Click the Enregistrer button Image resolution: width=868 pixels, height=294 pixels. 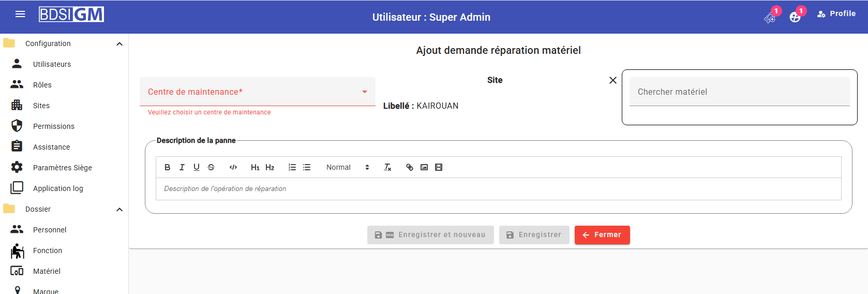(534, 235)
